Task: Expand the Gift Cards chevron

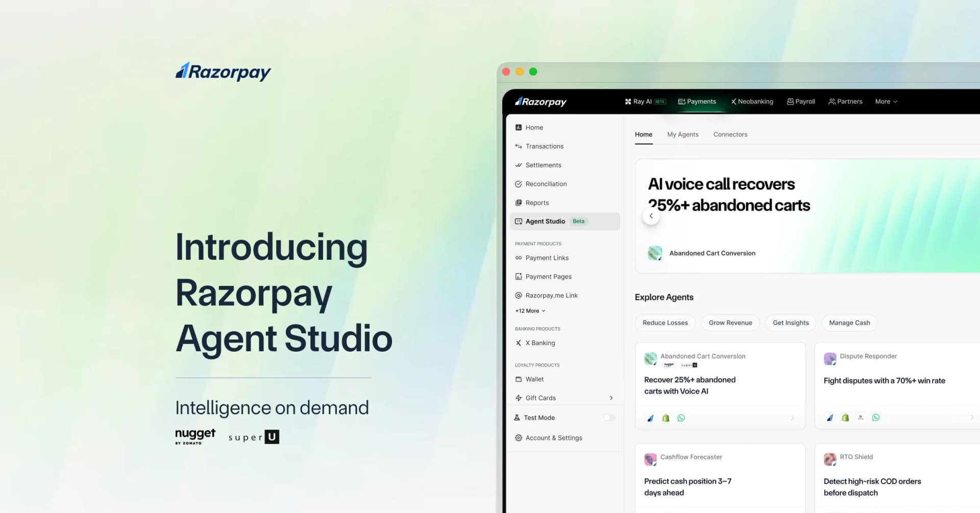Action: [x=610, y=398]
